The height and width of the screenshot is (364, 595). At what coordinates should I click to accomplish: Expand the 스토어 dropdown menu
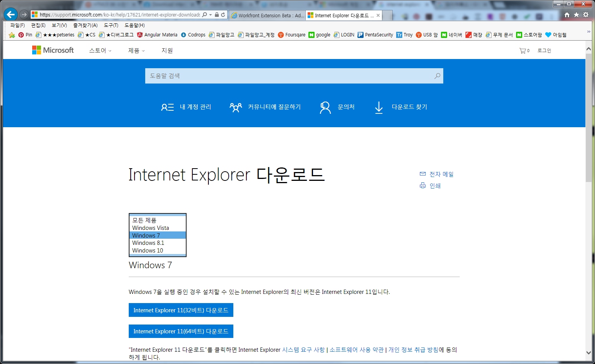[100, 51]
